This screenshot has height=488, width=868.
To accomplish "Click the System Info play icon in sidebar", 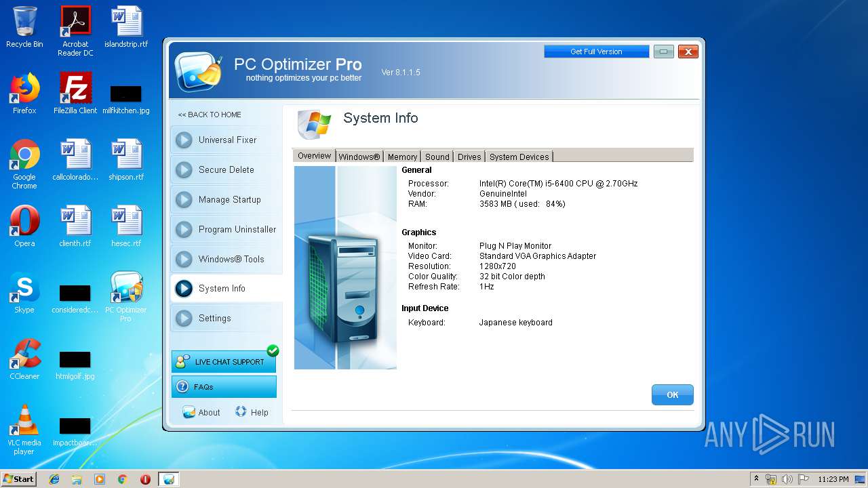I will click(x=184, y=289).
